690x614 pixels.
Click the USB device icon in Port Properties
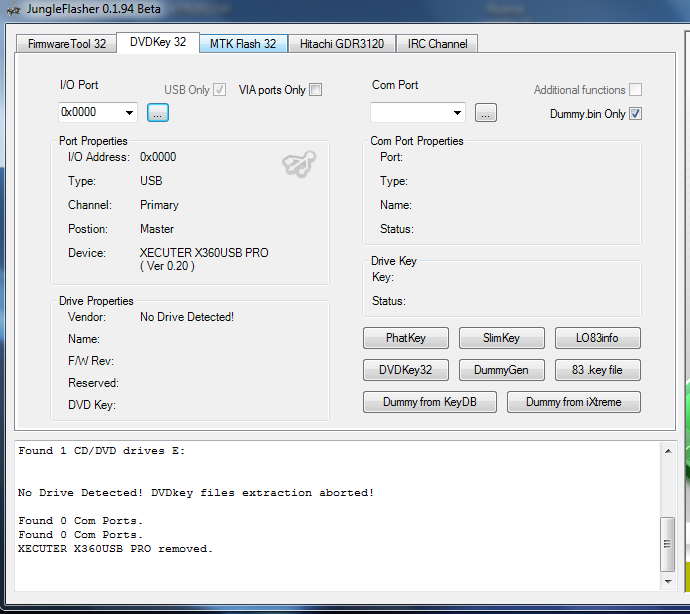click(299, 164)
